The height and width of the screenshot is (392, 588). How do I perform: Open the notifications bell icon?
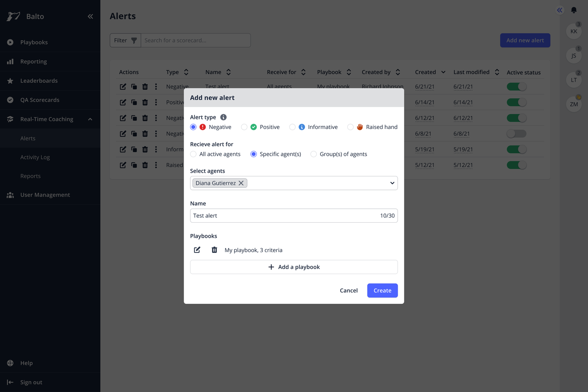click(574, 10)
